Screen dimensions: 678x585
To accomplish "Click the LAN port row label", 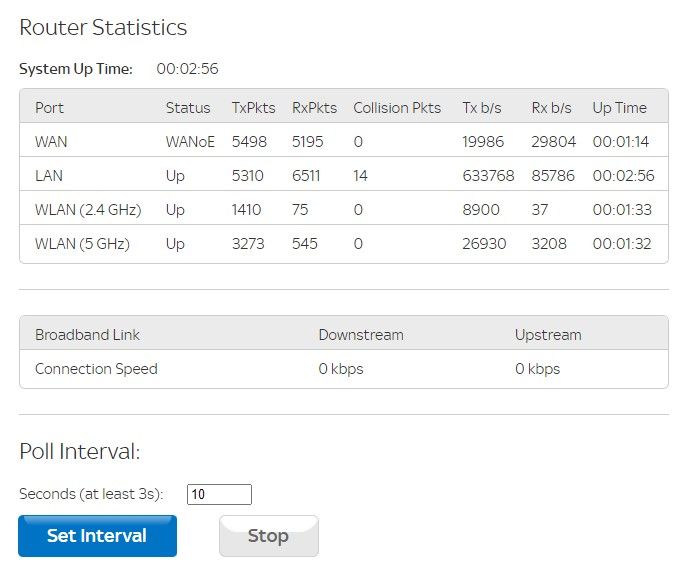I will coord(50,176).
